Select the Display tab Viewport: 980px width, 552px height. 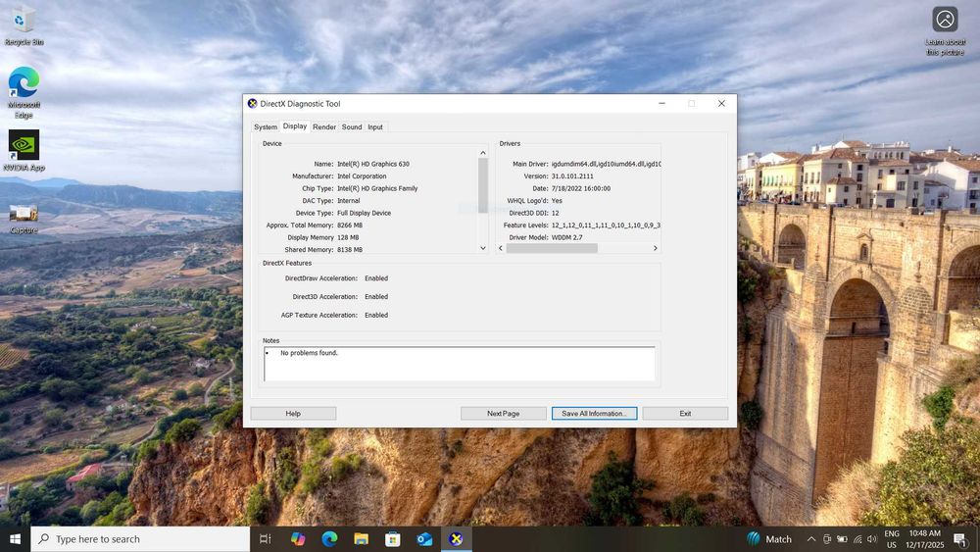click(x=294, y=126)
